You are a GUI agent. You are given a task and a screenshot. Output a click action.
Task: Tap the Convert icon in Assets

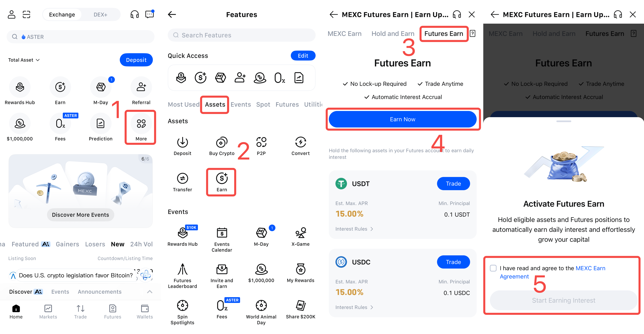300,143
